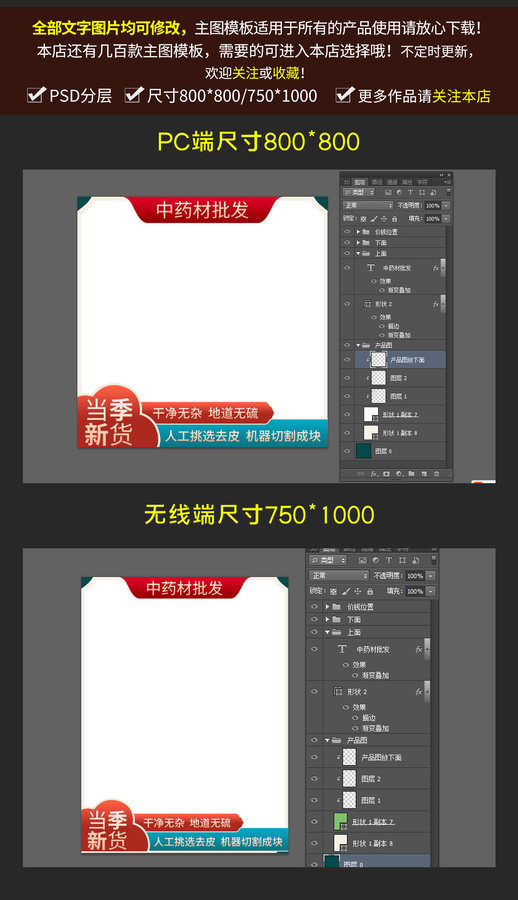
Task: Expand 价钱位置 group in PC 800*800 panel
Action: click(358, 232)
